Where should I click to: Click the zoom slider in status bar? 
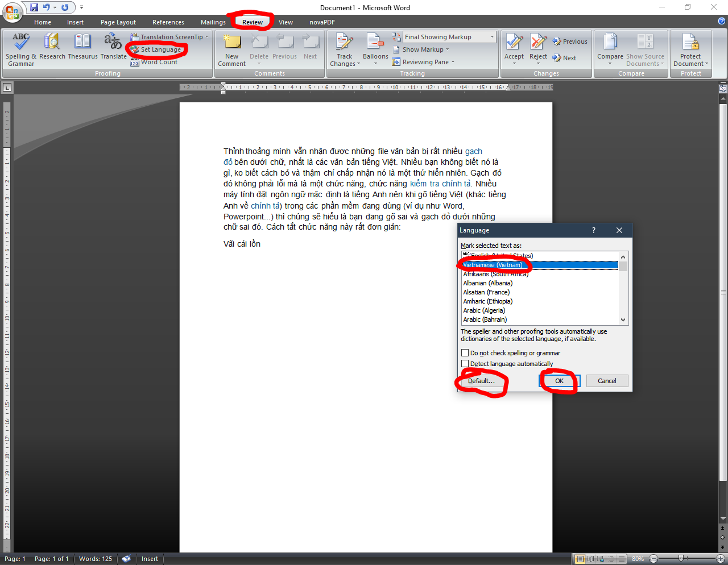click(681, 559)
